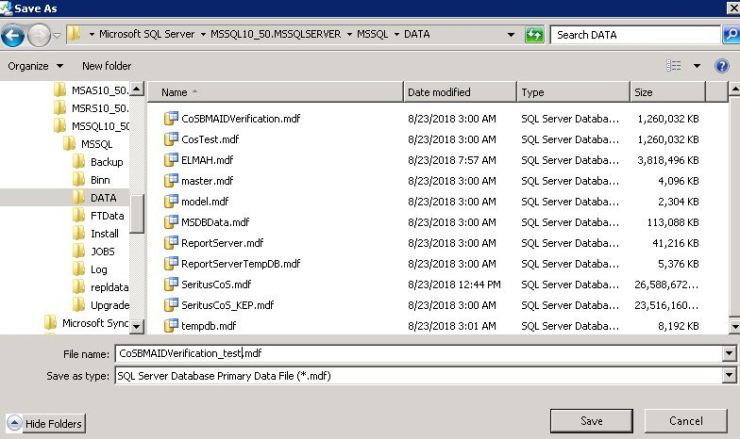The image size is (740, 439).
Task: Click folder tree scroll down arrow
Action: (136, 326)
